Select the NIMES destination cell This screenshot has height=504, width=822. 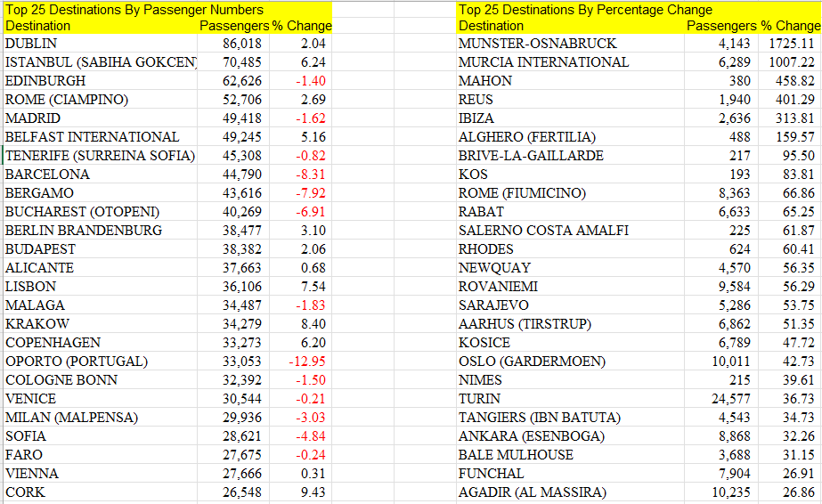pyautogui.click(x=570, y=380)
